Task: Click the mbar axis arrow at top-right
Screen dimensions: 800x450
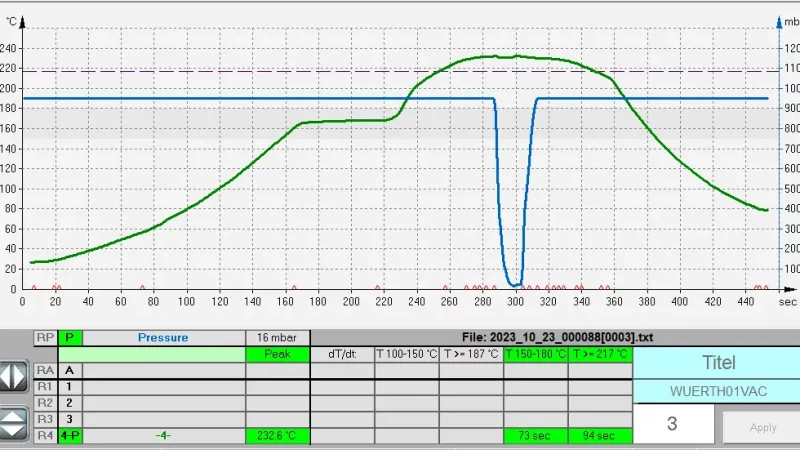Action: pos(778,20)
